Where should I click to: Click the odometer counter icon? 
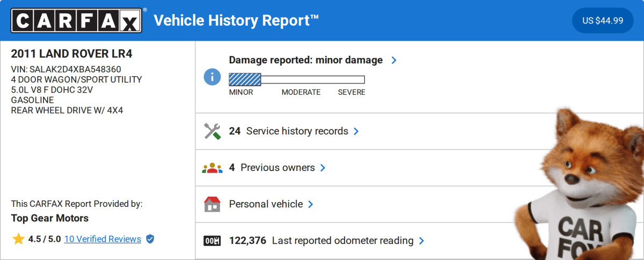coord(213,241)
